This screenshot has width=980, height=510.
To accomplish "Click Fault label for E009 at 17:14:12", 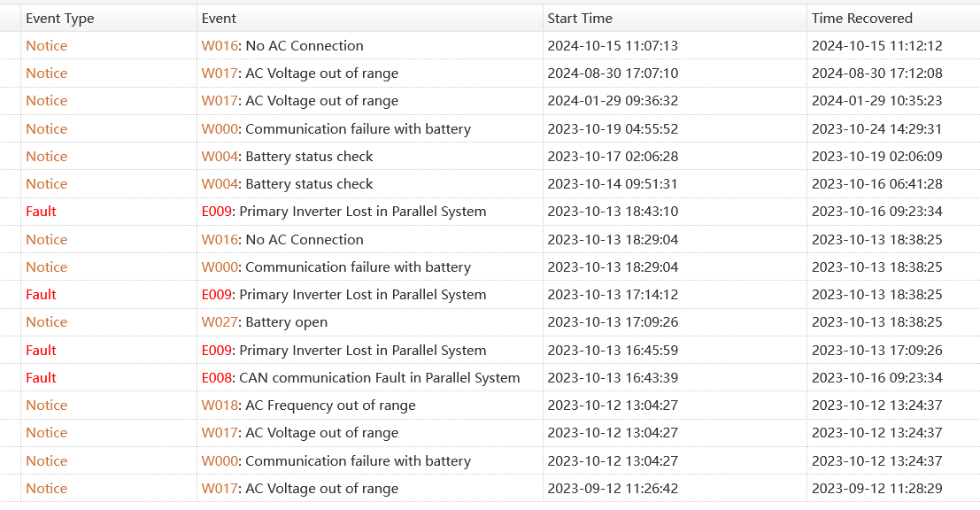I will pyautogui.click(x=41, y=295).
